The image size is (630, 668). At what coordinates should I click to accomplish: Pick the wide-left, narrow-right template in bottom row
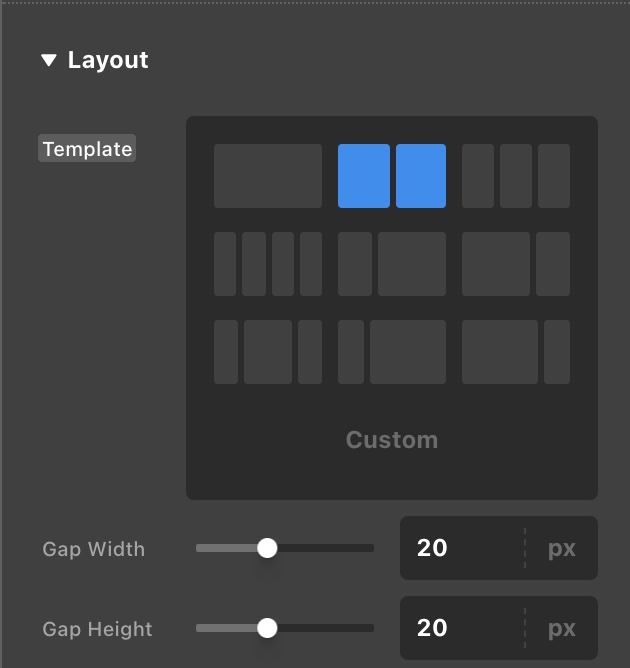(x=516, y=352)
